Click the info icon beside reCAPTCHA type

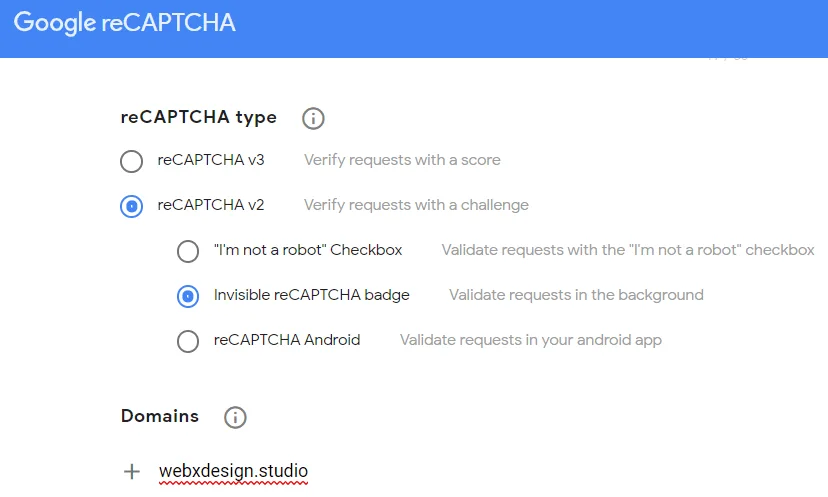click(313, 118)
